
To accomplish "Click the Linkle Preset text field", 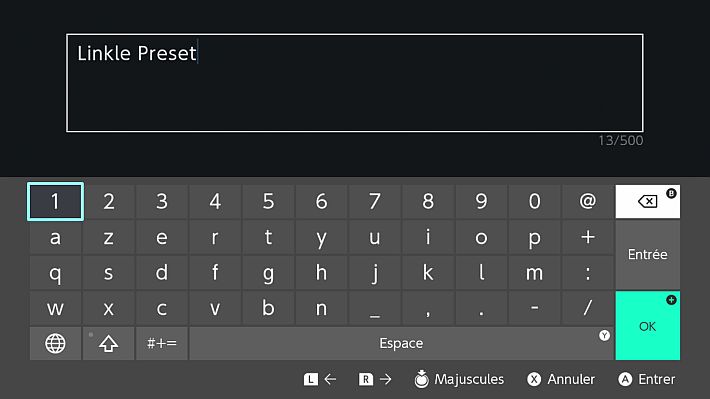I will (x=355, y=83).
